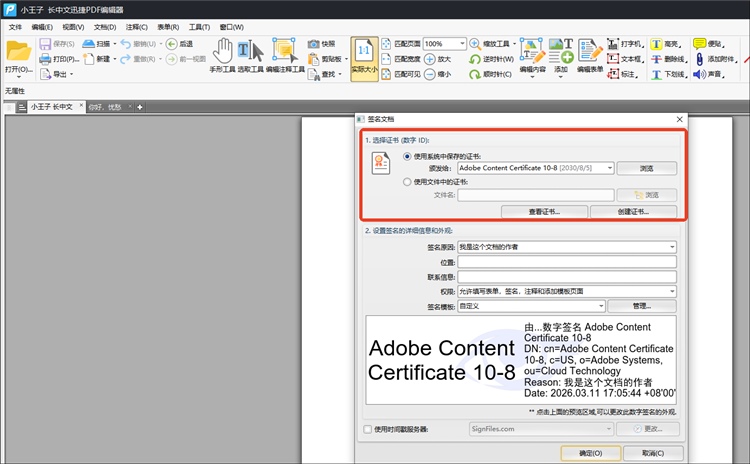
Task: Open the 窗口(W) menu
Action: pos(232,27)
